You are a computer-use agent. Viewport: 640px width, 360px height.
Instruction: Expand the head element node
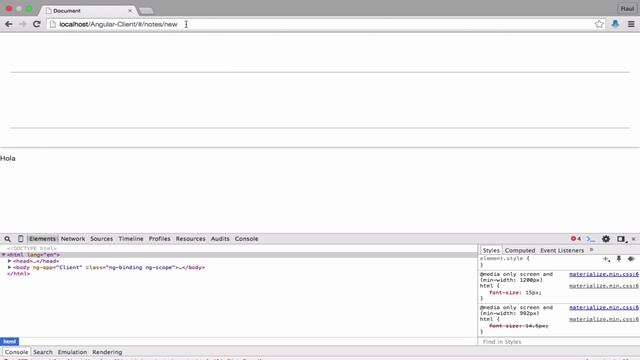pyautogui.click(x=9, y=261)
